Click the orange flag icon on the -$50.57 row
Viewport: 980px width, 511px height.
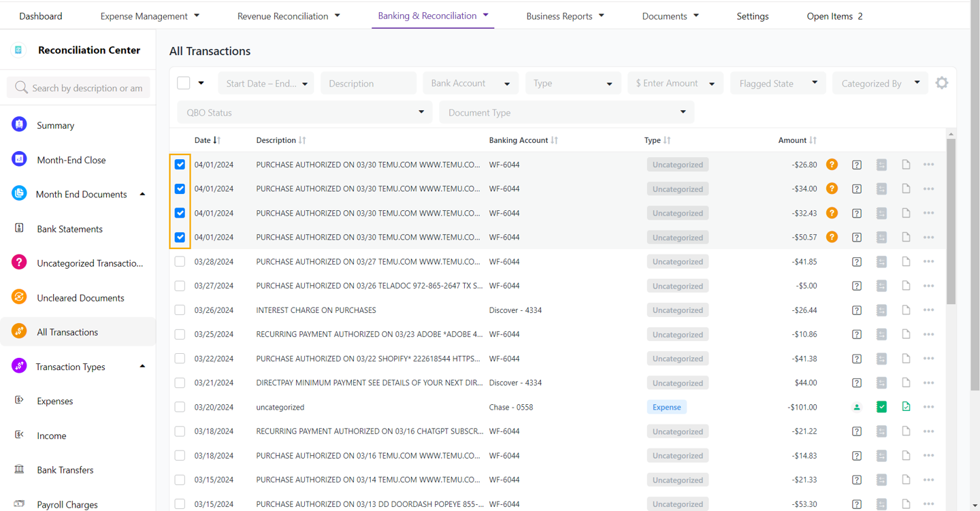[x=832, y=237]
